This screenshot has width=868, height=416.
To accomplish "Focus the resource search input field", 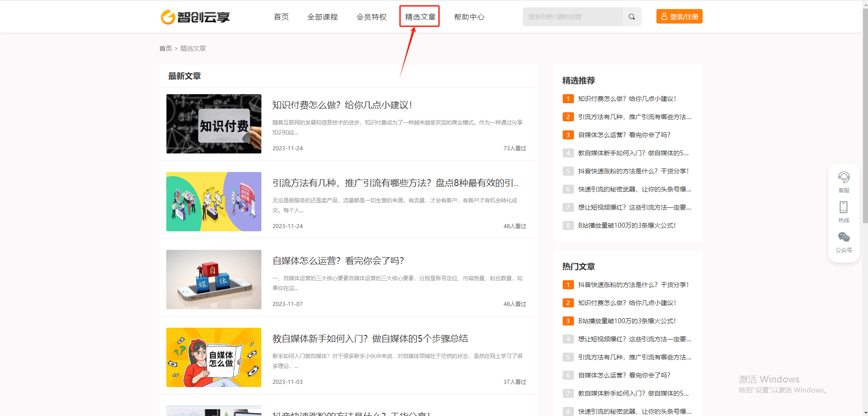I will tap(573, 17).
